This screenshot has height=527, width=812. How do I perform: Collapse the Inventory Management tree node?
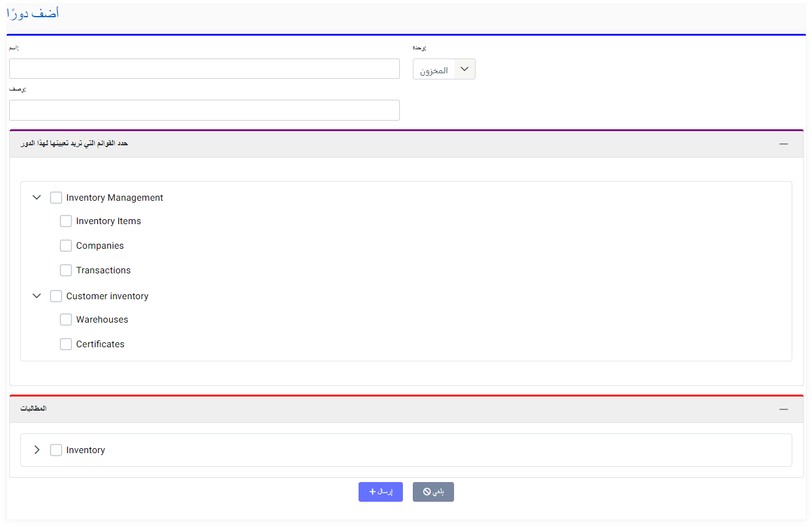click(37, 198)
